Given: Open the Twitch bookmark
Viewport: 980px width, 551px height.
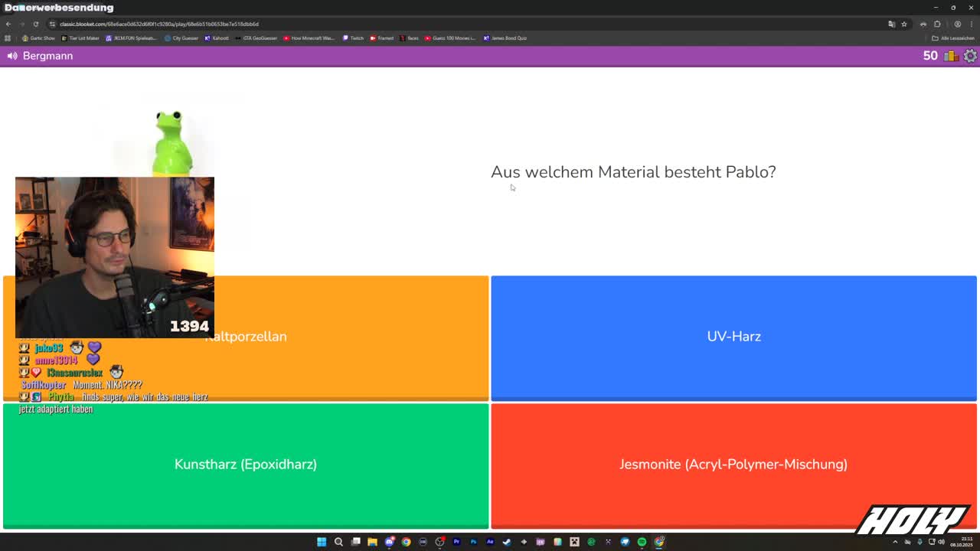Looking at the screenshot, I should point(353,37).
